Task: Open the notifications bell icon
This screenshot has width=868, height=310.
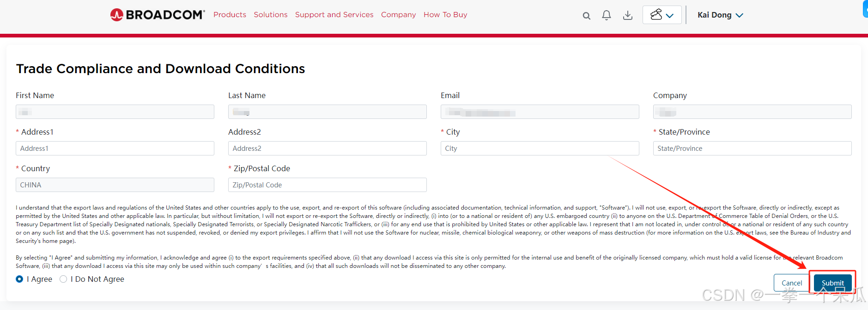Action: pos(607,15)
